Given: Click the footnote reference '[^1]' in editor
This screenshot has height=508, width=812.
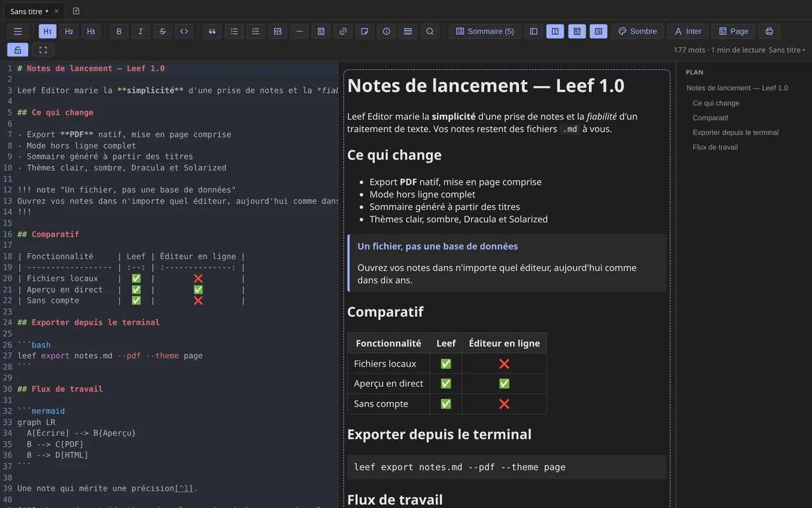Looking at the screenshot, I should point(184,488).
